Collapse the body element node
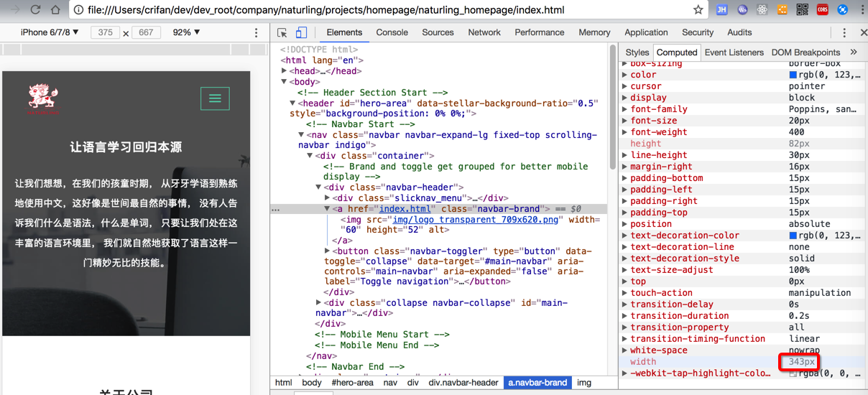 285,82
